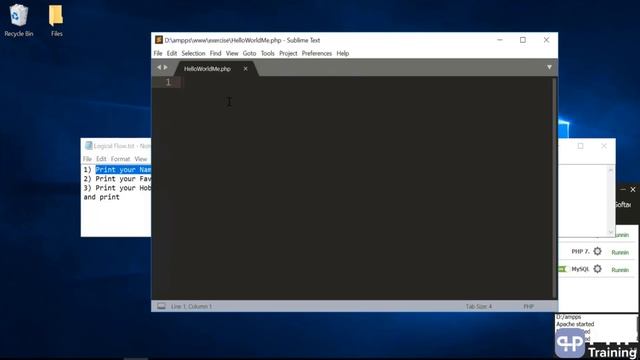Image resolution: width=640 pixels, height=360 pixels.
Task: Open the Tools menu
Action: coord(268,53)
